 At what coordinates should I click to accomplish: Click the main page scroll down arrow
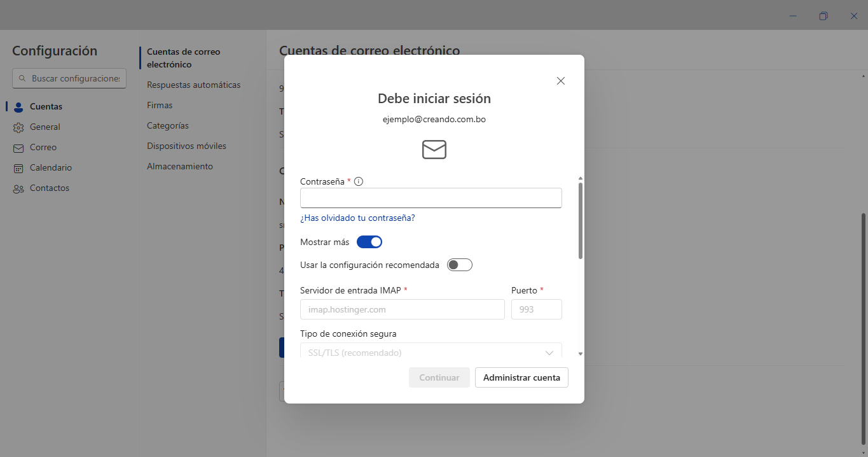(x=863, y=453)
